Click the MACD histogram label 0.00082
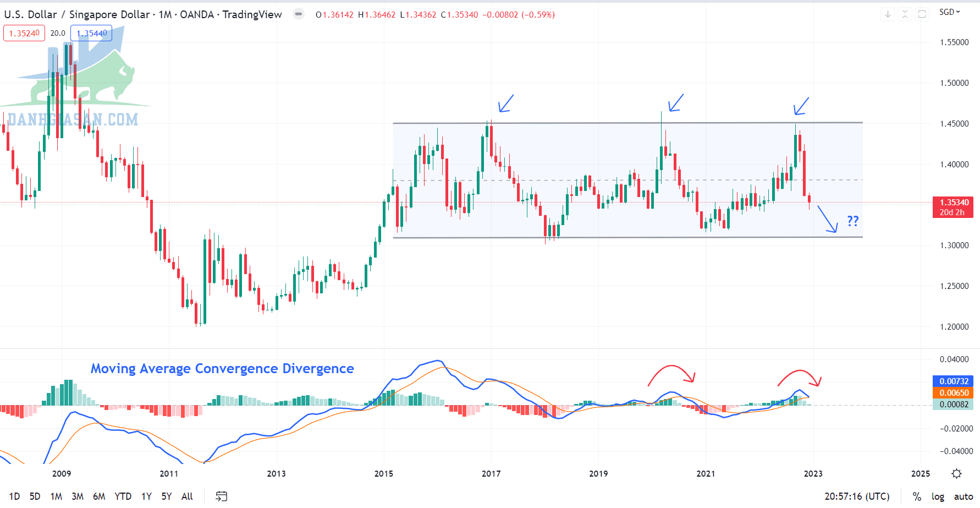980x508 pixels. [953, 404]
